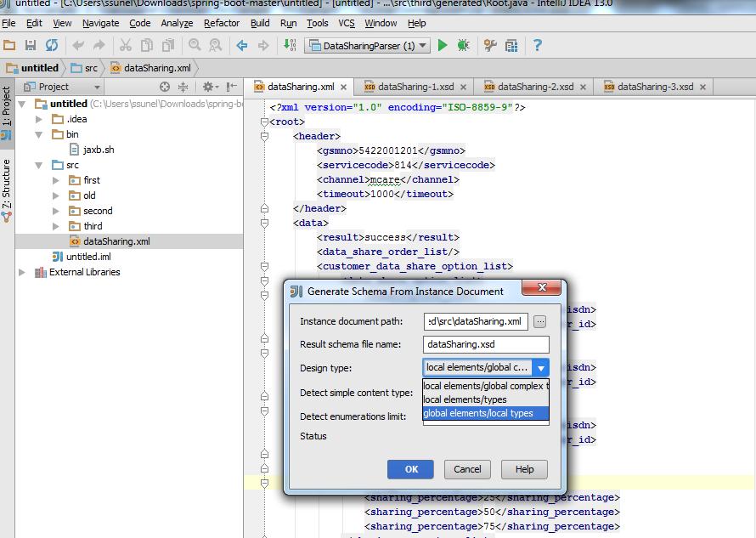Click the Scroll from Source target icon
Screen dimensions: 756x538
coord(165,86)
